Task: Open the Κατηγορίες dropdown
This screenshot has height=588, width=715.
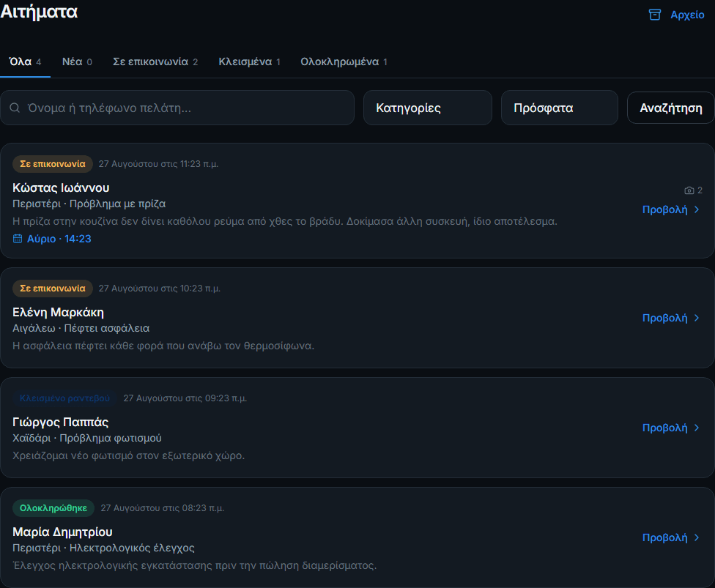Action: (428, 108)
